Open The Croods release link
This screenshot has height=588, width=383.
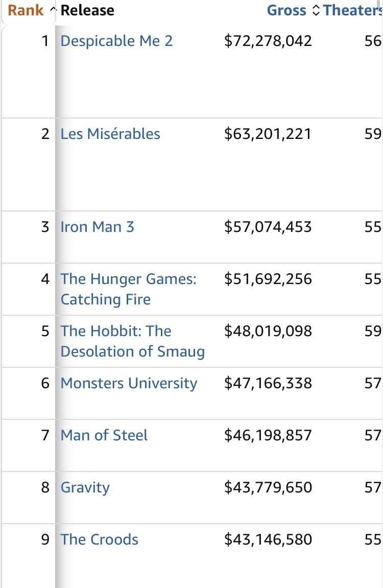pyautogui.click(x=100, y=539)
